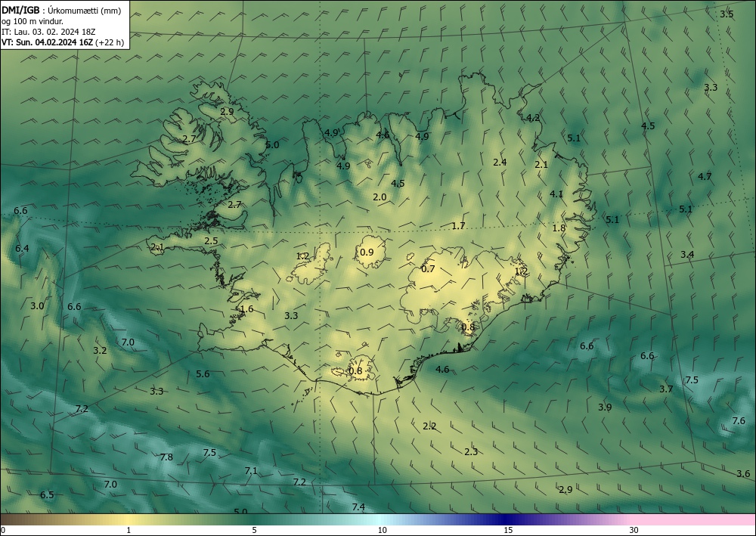Click the 1.8 precipitation value
This screenshot has width=756, height=536.
[x=559, y=228]
